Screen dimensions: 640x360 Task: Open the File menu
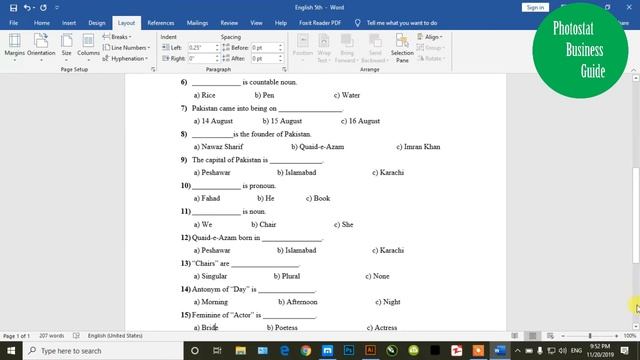point(13,23)
